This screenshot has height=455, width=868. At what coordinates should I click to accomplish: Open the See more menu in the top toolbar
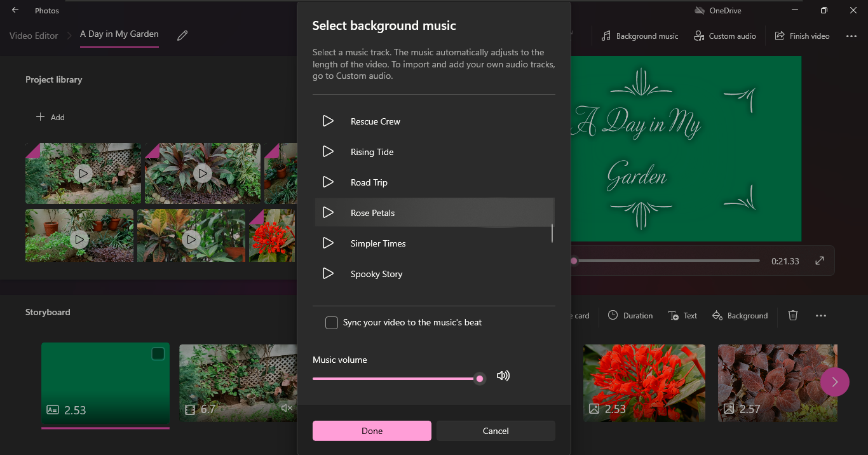tap(851, 36)
